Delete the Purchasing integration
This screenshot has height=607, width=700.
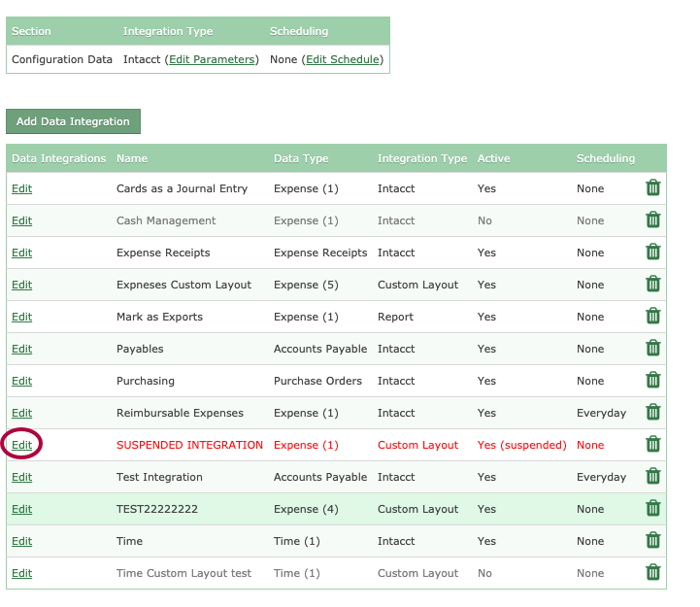pos(652,380)
